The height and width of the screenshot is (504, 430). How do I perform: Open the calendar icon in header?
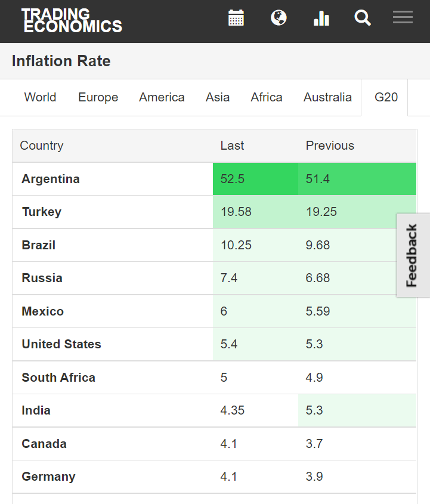pos(236,18)
